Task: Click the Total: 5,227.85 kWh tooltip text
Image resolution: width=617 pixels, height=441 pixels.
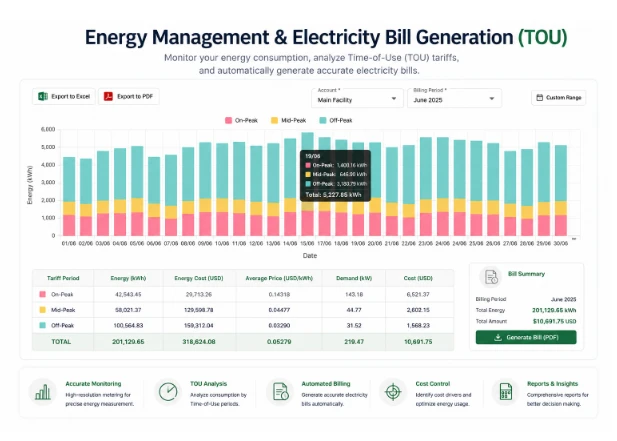Action: [333, 195]
